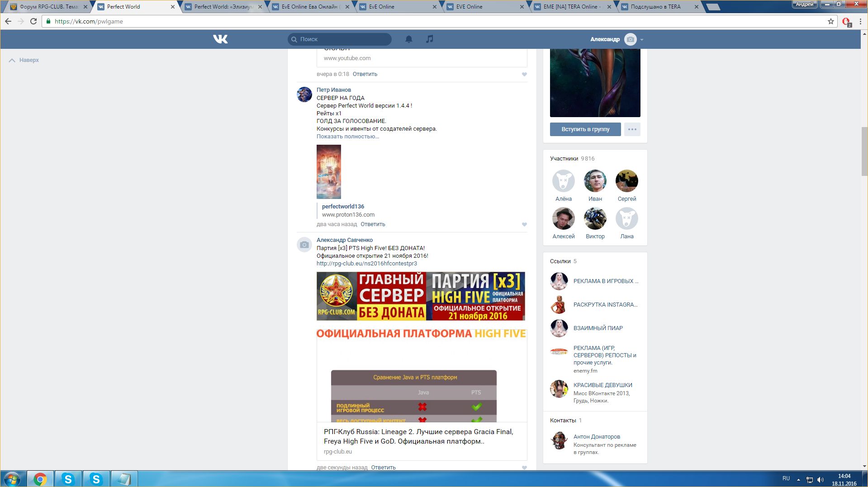The image size is (868, 487).
Task: Open the first Skype taskbar icon
Action: pos(68,479)
